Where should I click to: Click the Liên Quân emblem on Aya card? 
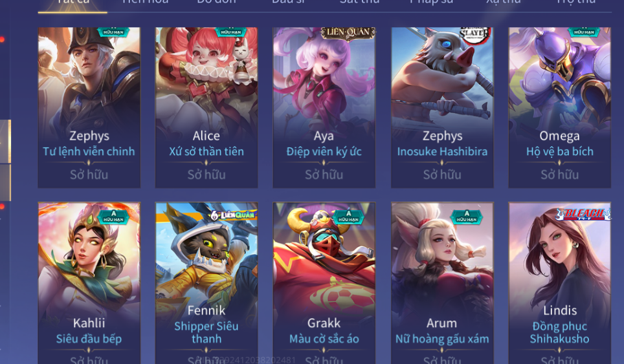[x=348, y=34]
